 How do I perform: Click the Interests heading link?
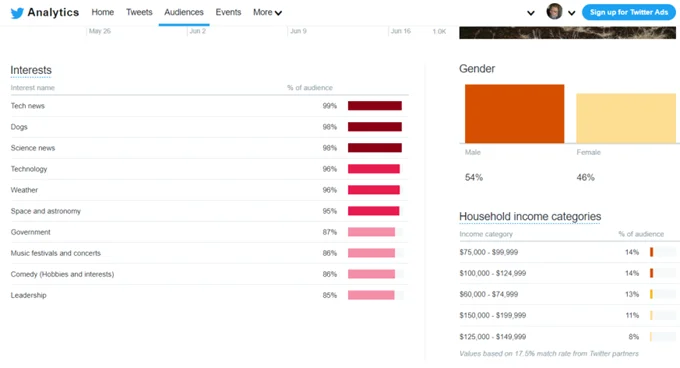click(x=31, y=70)
